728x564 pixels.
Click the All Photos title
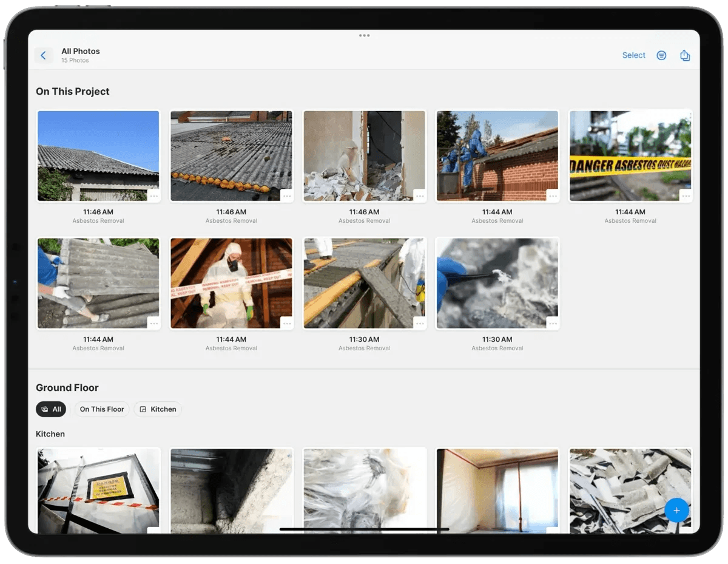81,51
